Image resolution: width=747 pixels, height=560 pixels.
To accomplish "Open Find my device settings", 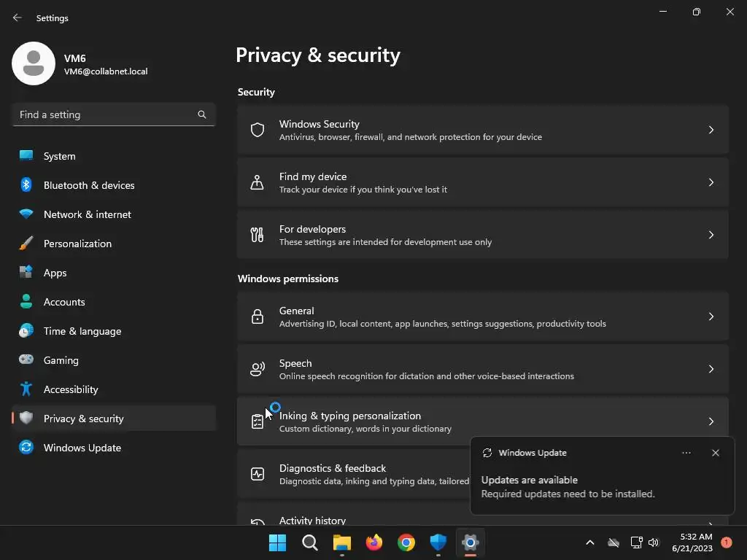I will pyautogui.click(x=483, y=182).
